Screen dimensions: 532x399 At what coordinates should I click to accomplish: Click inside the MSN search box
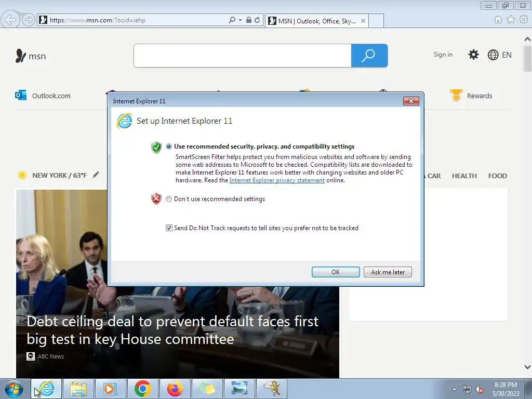[243, 56]
